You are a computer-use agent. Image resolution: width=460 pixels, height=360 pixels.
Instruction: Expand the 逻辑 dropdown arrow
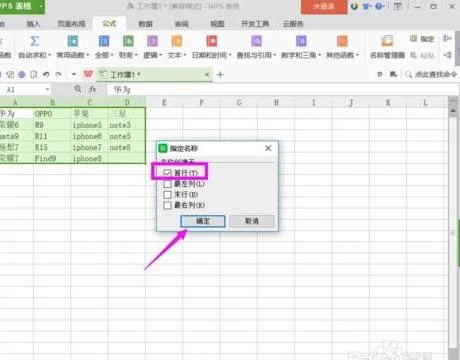tap(160, 55)
